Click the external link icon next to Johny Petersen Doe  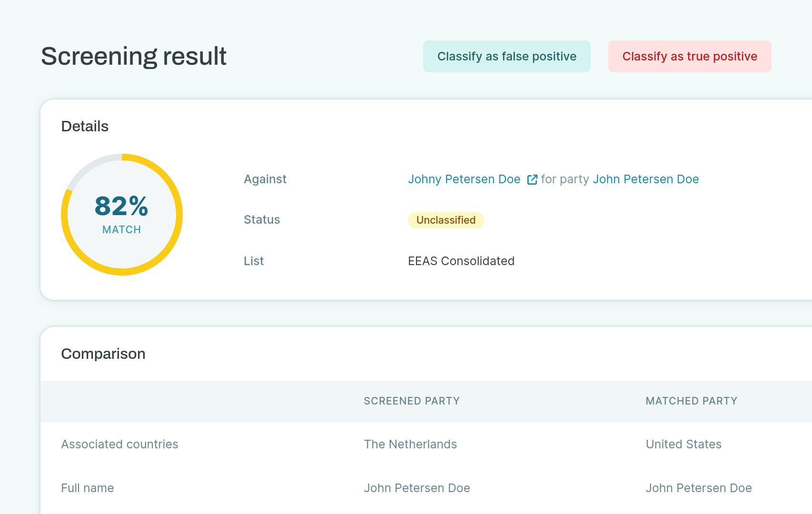tap(532, 179)
